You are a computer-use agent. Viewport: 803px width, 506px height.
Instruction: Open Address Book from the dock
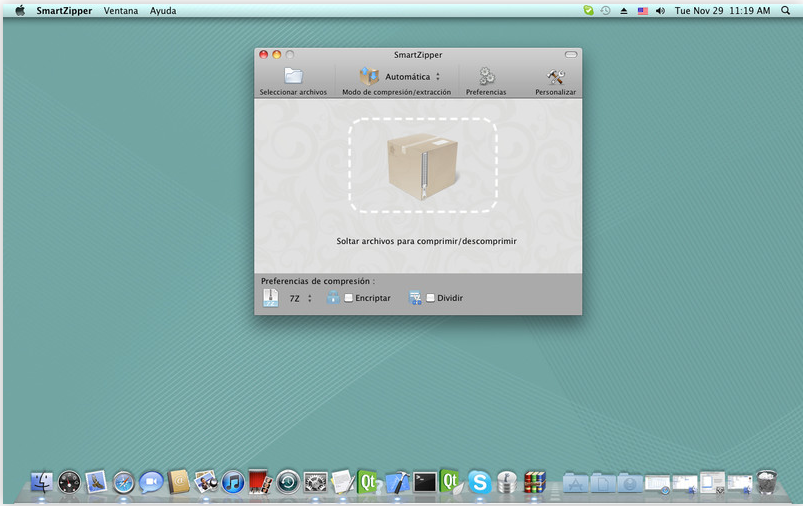[179, 482]
